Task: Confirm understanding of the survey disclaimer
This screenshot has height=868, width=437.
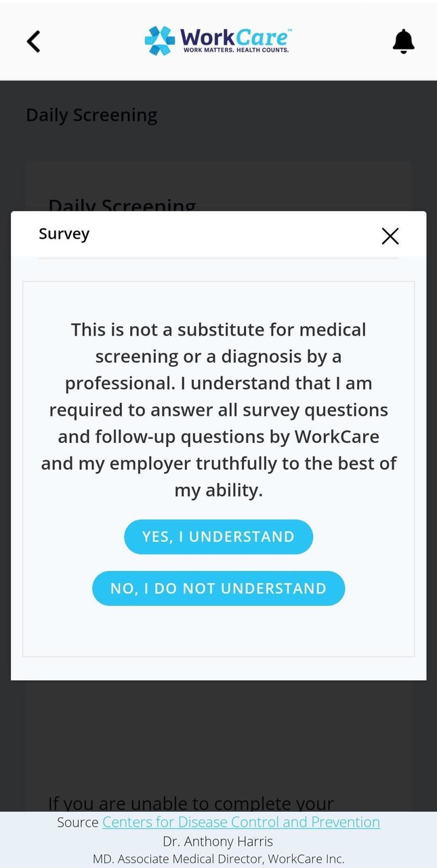Action: tap(218, 536)
